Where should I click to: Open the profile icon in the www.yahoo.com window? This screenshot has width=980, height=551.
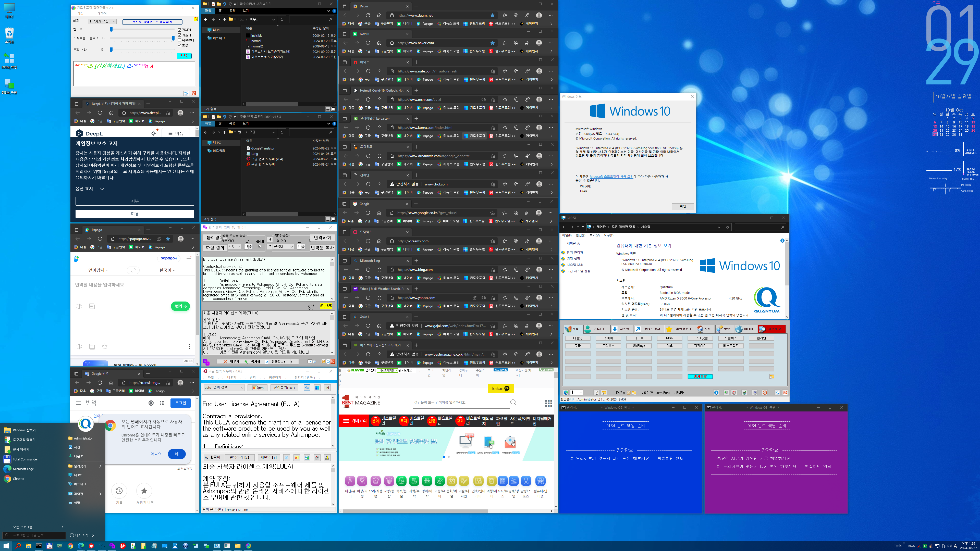pos(539,298)
